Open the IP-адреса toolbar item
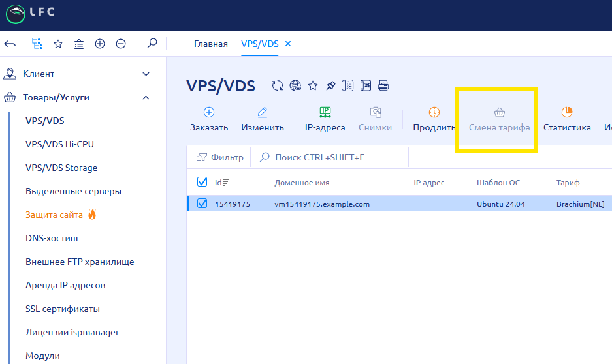This screenshot has height=364, width=612. tap(325, 119)
